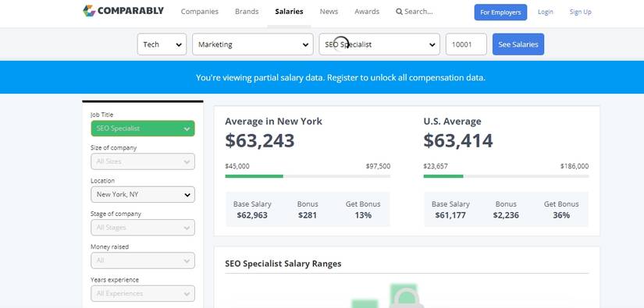The image size is (644, 308).
Task: Go to the Brands page
Action: click(x=247, y=12)
